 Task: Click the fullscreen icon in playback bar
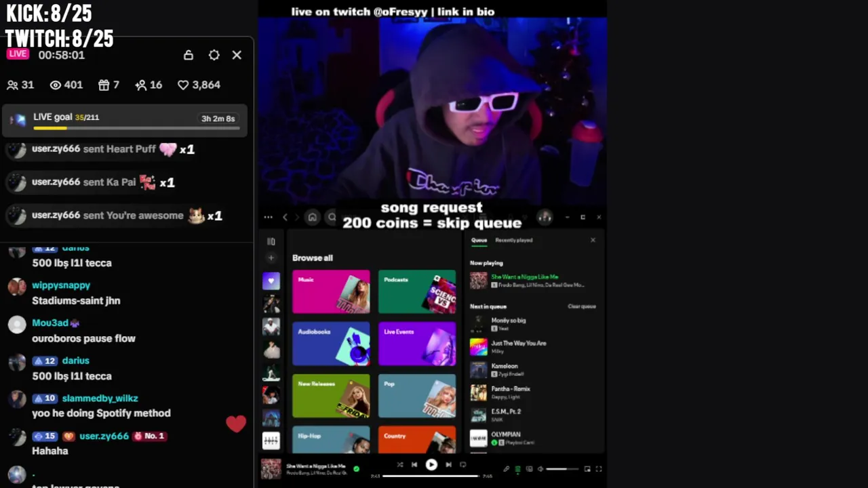point(599,469)
